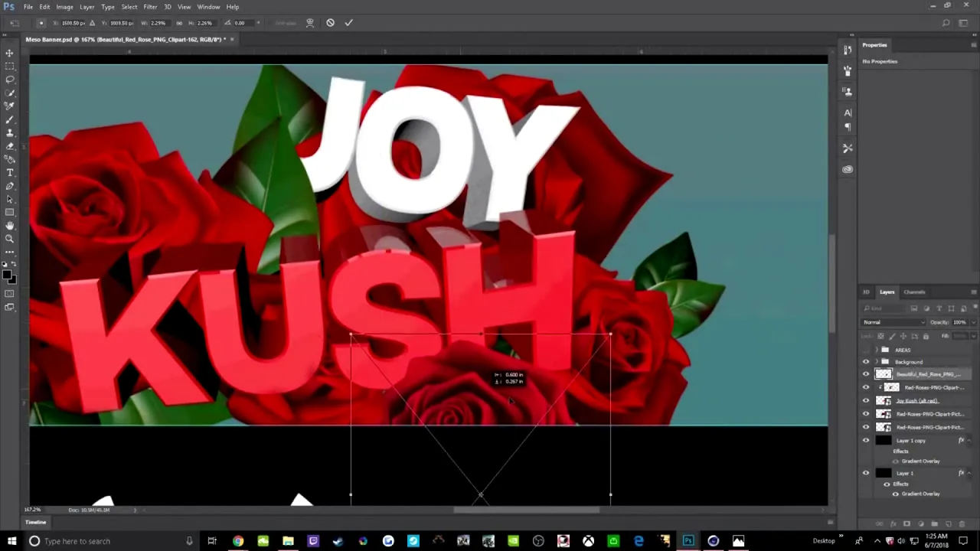Click the rotation angle input field
980x551 pixels.
click(x=243, y=23)
